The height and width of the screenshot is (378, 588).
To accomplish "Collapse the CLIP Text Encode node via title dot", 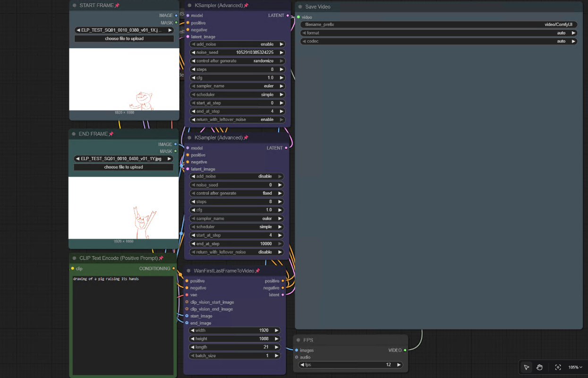I will [74, 258].
